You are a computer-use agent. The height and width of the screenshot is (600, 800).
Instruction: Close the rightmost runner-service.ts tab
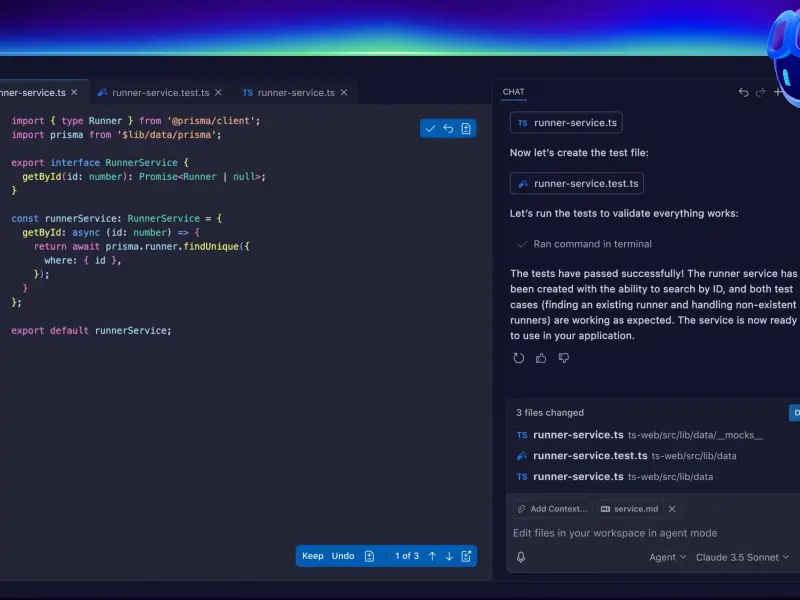(x=344, y=92)
